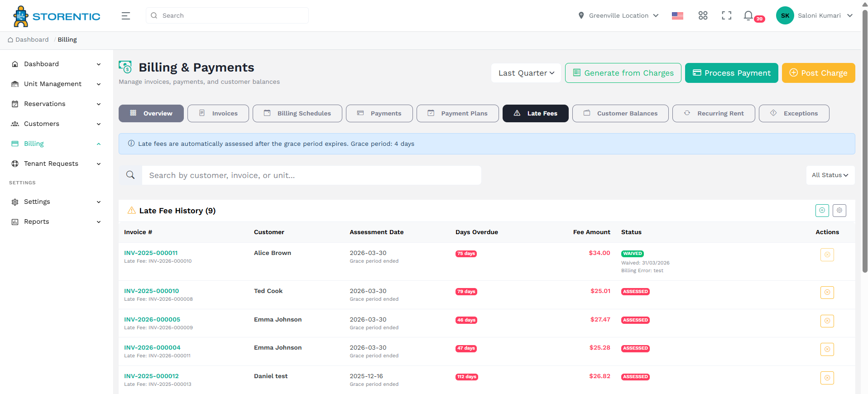Image resolution: width=868 pixels, height=394 pixels.
Task: Click the $34.00 fee amount
Action: click(x=599, y=253)
